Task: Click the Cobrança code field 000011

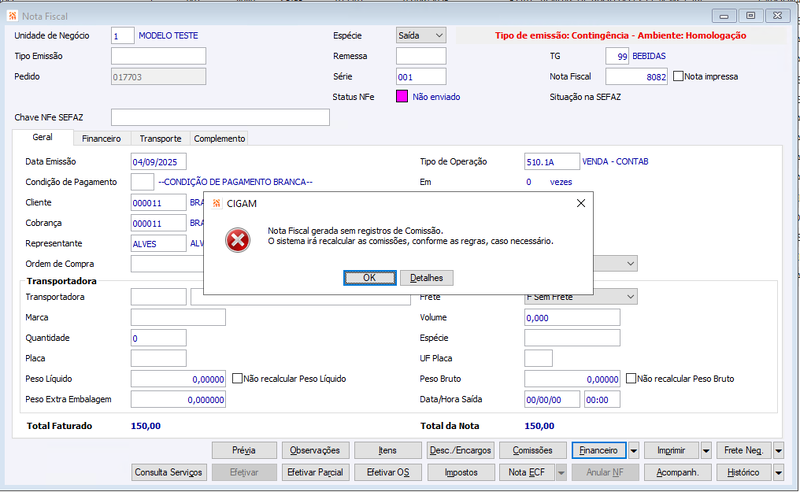Action: coord(159,223)
